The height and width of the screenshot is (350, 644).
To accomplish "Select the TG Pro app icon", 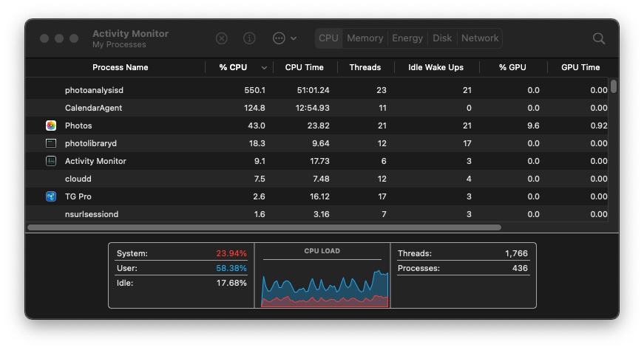I will 51,196.
